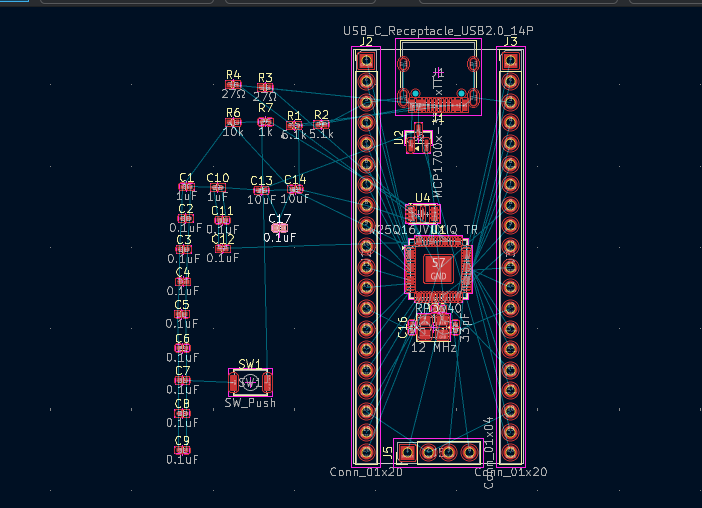Image resolution: width=702 pixels, height=508 pixels.
Task: Click capacitor C9 footprint
Action: pyautogui.click(x=182, y=450)
